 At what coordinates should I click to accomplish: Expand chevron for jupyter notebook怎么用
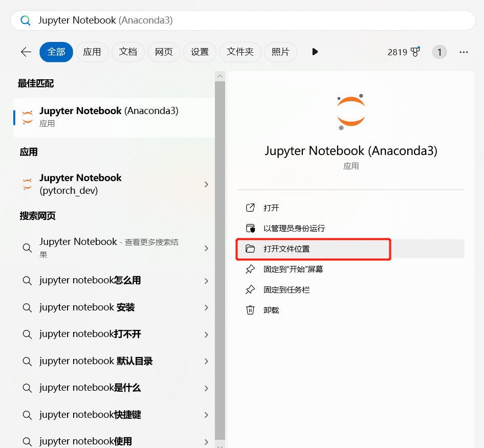click(207, 281)
